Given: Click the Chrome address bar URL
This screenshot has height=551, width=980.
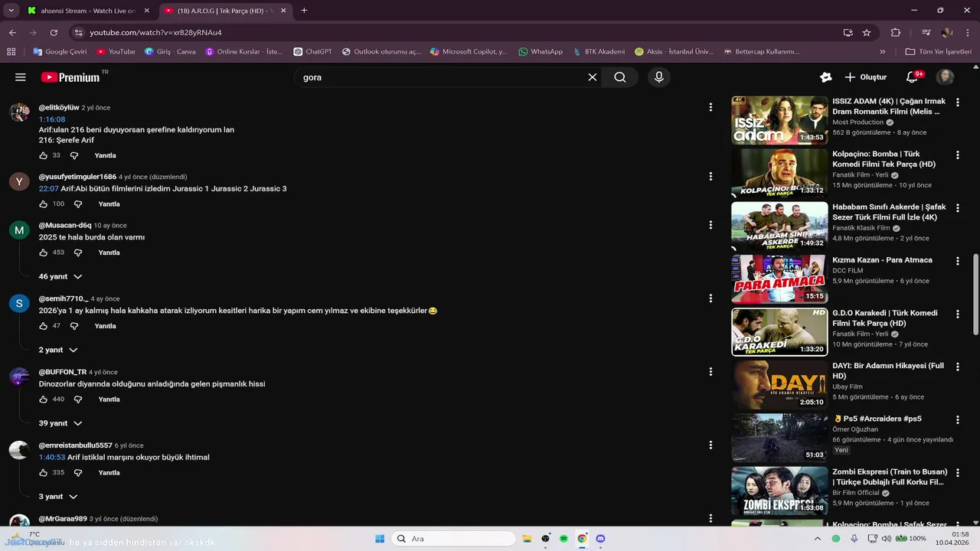Looking at the screenshot, I should 155,33.
